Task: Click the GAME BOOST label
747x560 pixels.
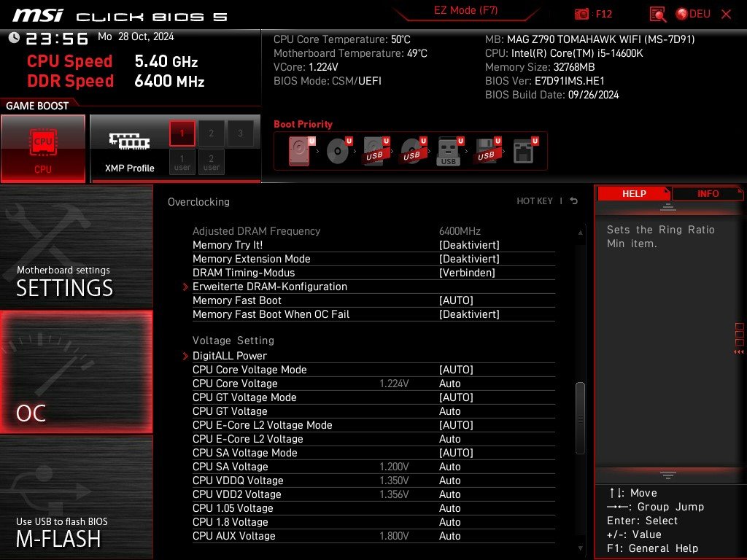Action: pos(37,106)
